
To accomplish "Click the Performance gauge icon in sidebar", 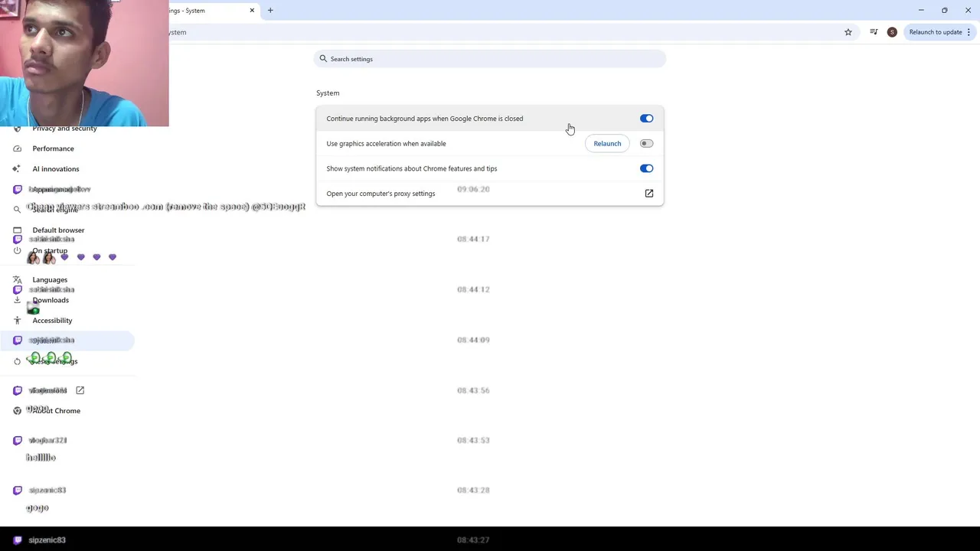I will 17,148.
